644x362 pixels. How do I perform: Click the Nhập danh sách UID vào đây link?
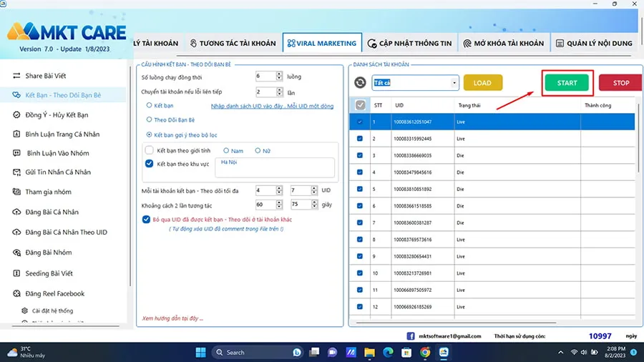[272, 106]
